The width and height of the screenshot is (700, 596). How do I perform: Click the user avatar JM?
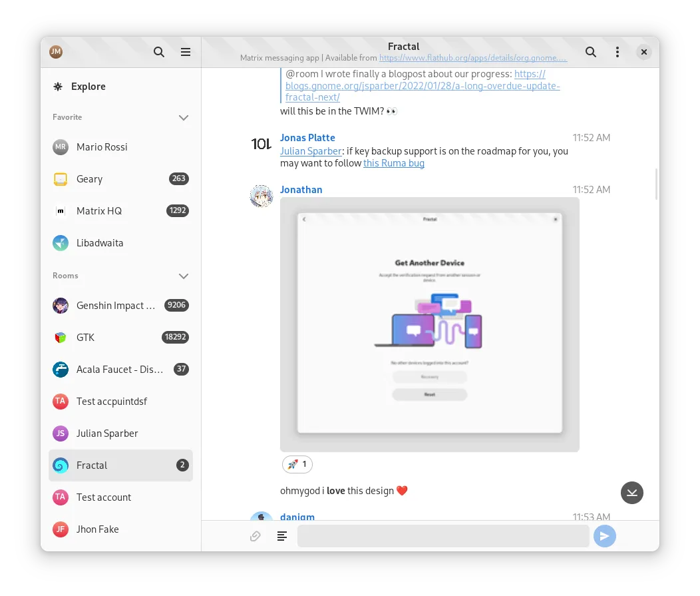coord(56,52)
